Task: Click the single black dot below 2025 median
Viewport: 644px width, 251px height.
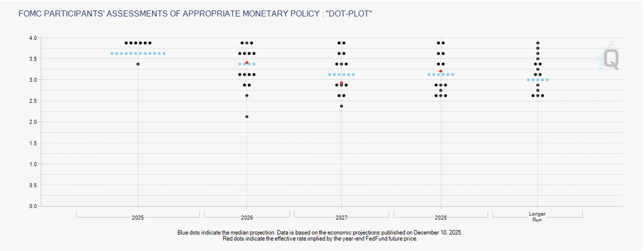Action: coord(138,64)
